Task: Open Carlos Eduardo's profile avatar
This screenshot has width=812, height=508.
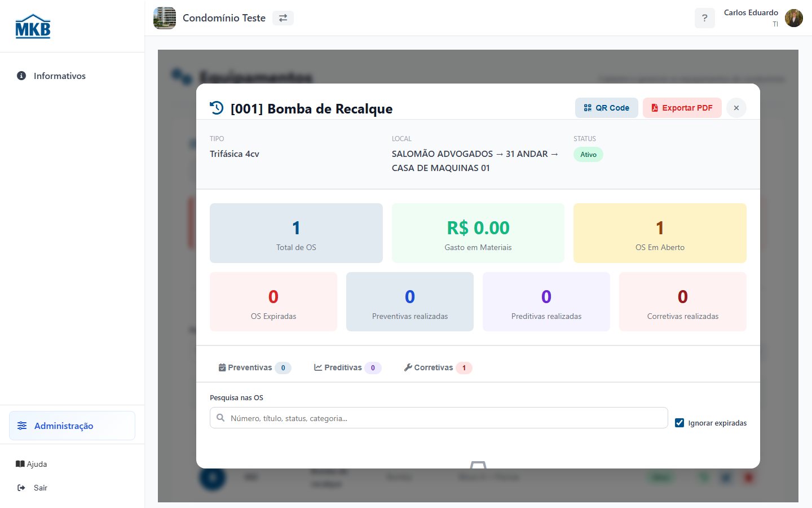Action: (x=794, y=18)
